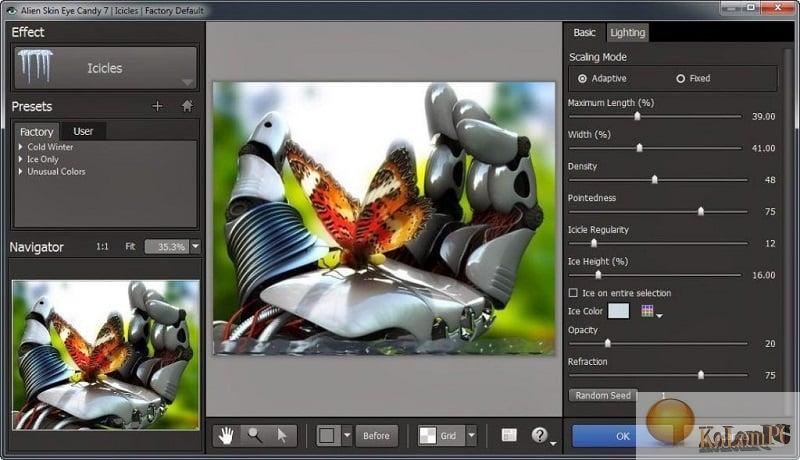Click the Ice Height slider handle
The height and width of the screenshot is (460, 800).
pyautogui.click(x=598, y=275)
